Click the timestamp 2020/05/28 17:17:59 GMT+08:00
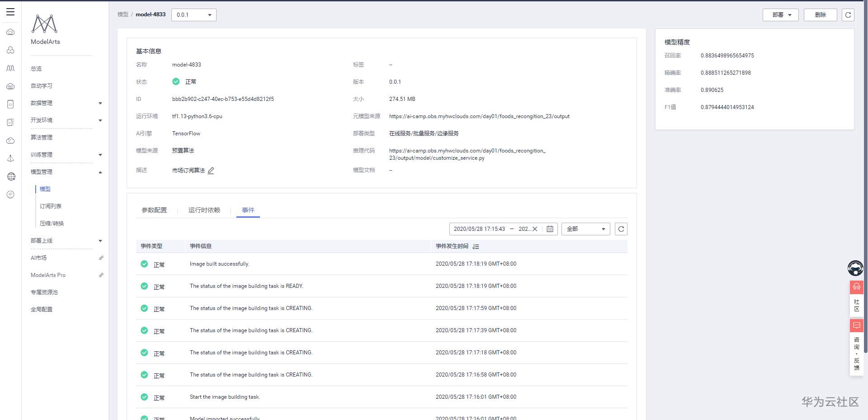 click(476, 308)
